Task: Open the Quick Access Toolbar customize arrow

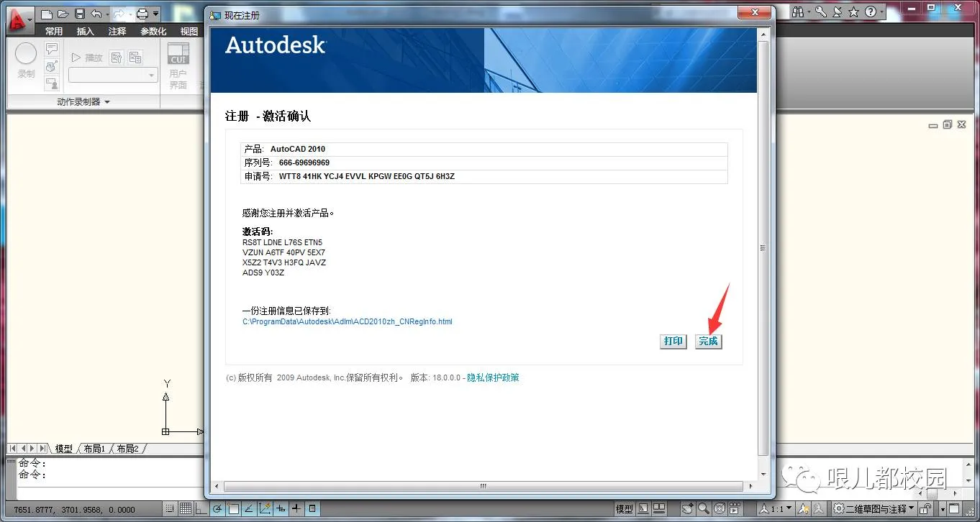Action: (x=155, y=14)
